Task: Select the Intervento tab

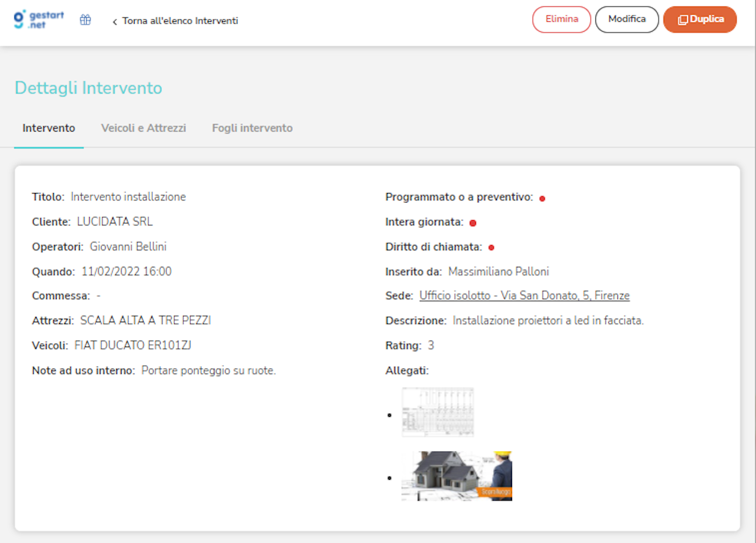Action: click(x=48, y=128)
